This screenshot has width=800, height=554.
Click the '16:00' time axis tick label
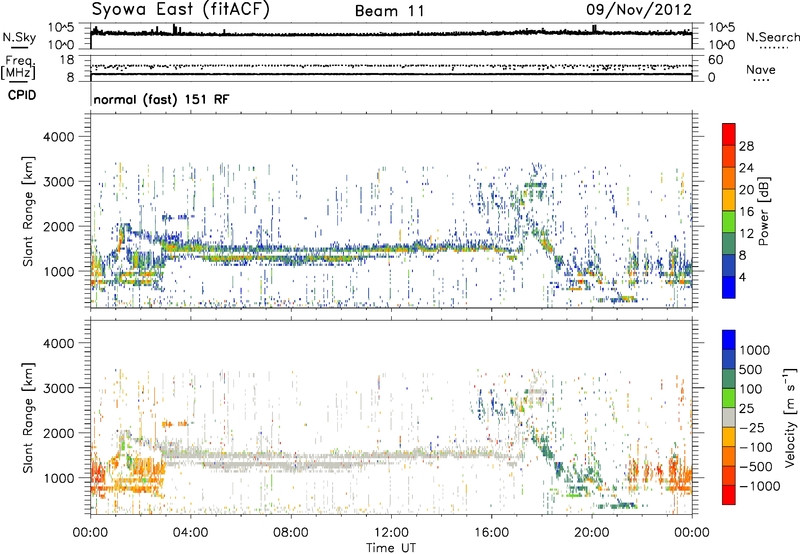click(491, 533)
